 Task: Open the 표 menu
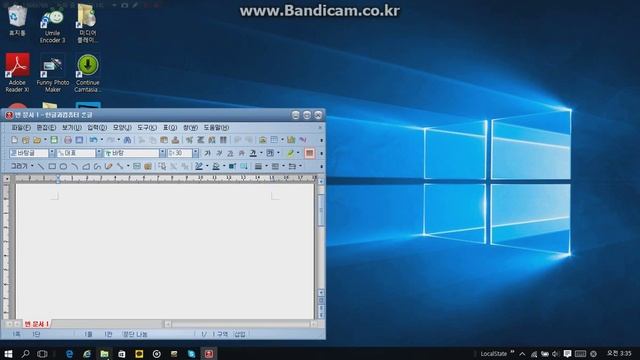coord(170,128)
